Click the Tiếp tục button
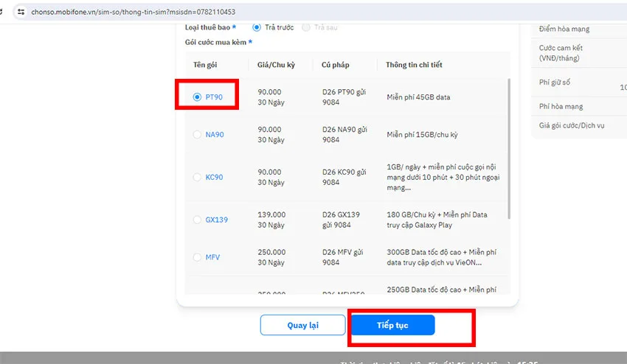This screenshot has height=364, width=627. coord(392,325)
